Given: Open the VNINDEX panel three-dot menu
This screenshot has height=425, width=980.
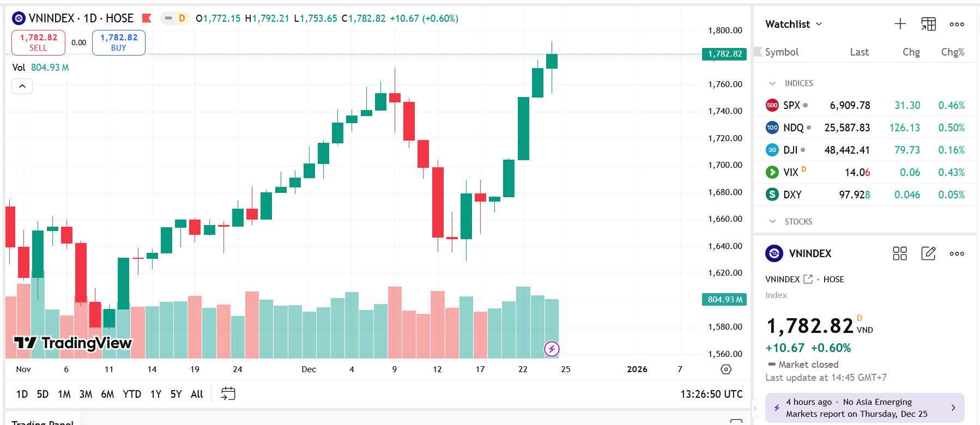Looking at the screenshot, I should click(x=957, y=253).
